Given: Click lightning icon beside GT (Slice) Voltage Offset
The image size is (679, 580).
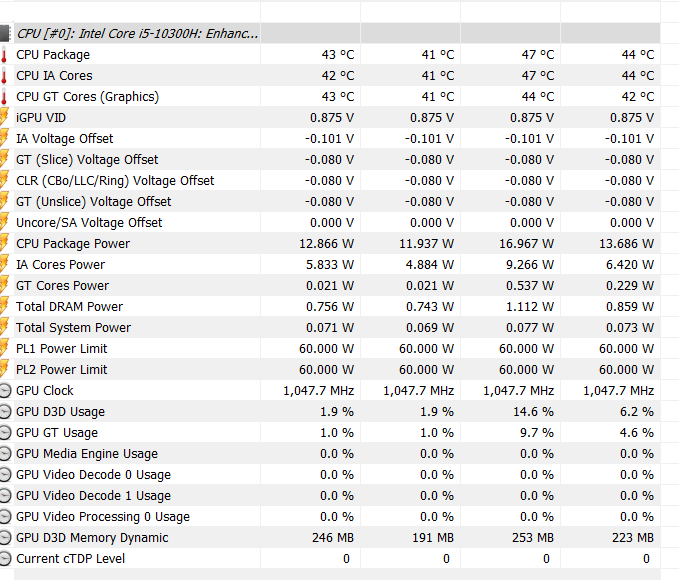Looking at the screenshot, I should coord(4,160).
